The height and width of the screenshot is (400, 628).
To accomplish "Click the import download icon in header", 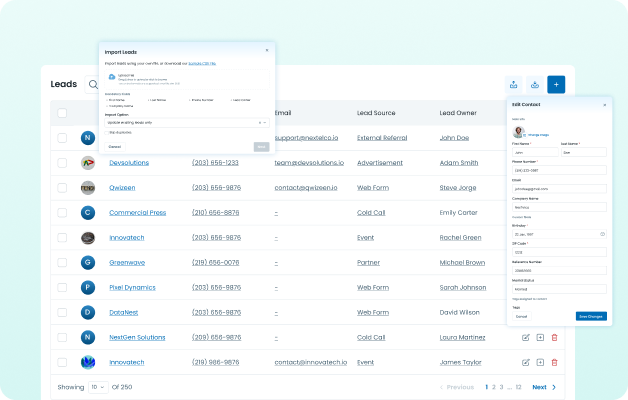I will pos(535,85).
